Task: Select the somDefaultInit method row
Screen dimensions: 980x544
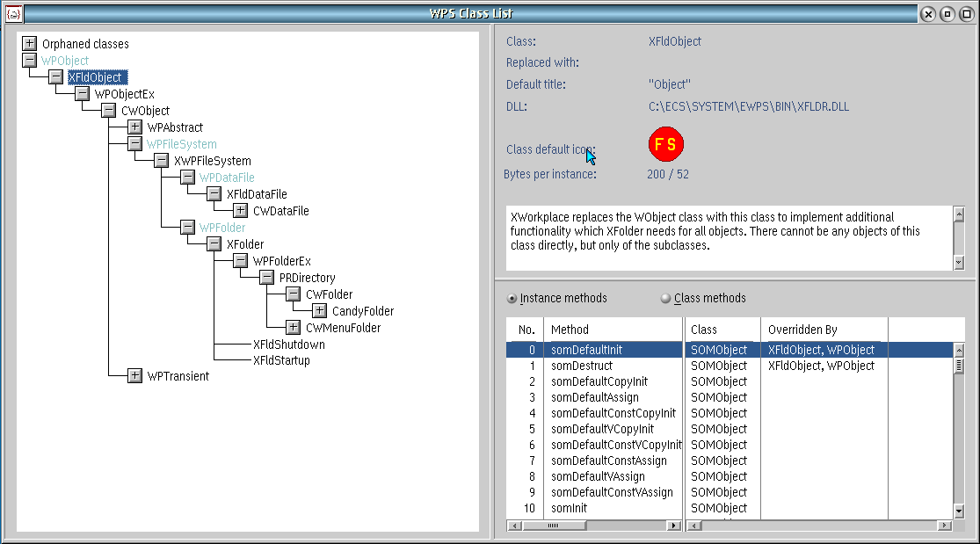Action: [730, 350]
